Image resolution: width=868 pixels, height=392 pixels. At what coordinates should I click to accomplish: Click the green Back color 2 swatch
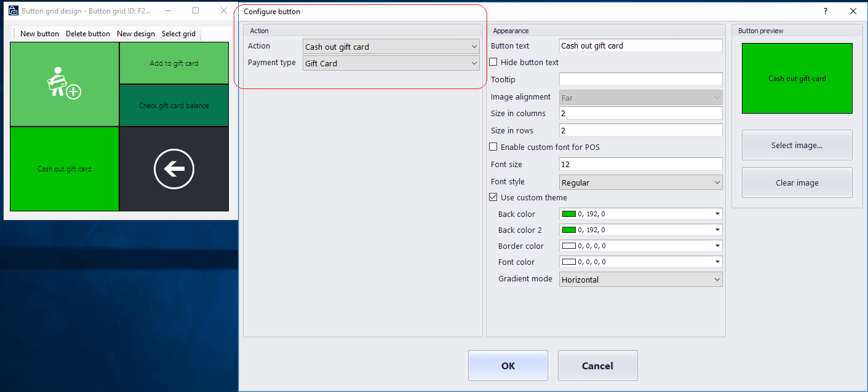(568, 230)
